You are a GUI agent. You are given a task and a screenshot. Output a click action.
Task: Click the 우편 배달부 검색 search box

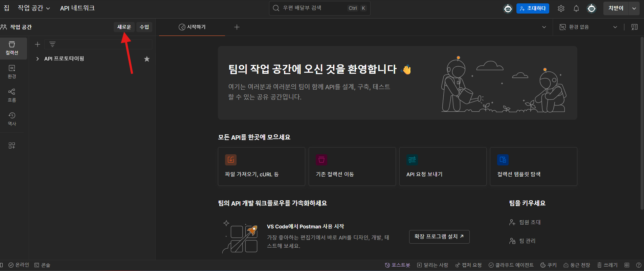[320, 8]
